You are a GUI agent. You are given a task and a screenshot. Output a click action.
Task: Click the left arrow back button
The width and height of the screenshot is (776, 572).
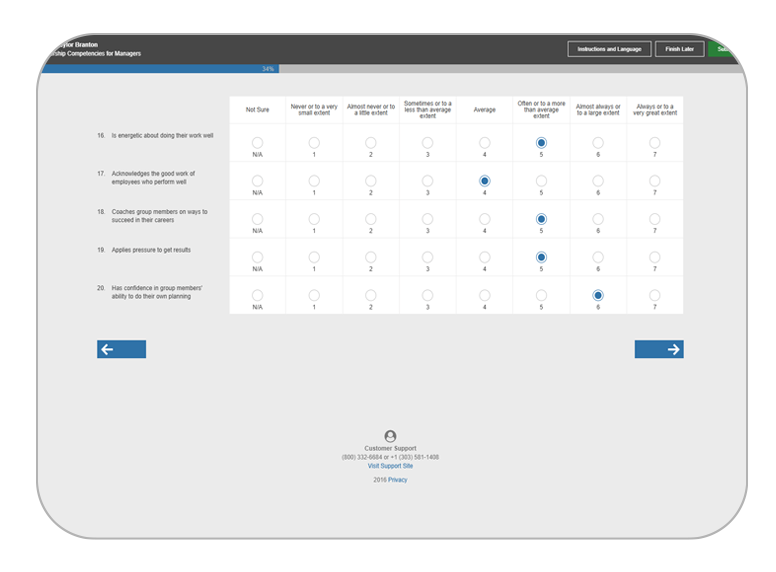(121, 349)
